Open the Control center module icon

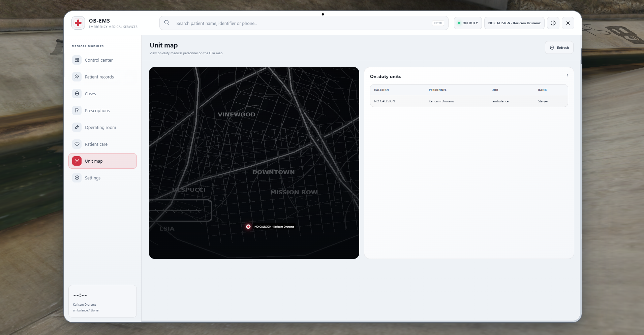tap(77, 60)
